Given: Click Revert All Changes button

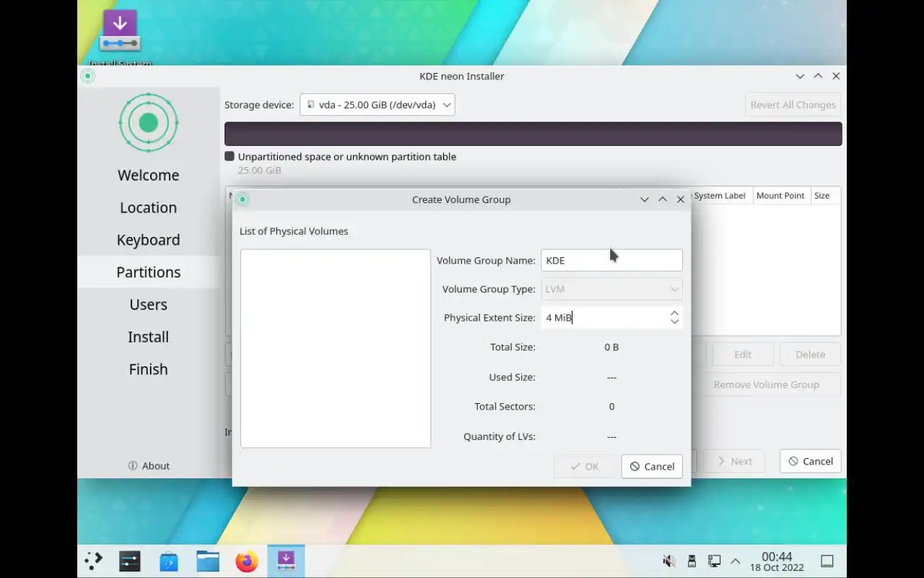Looking at the screenshot, I should 793,105.
